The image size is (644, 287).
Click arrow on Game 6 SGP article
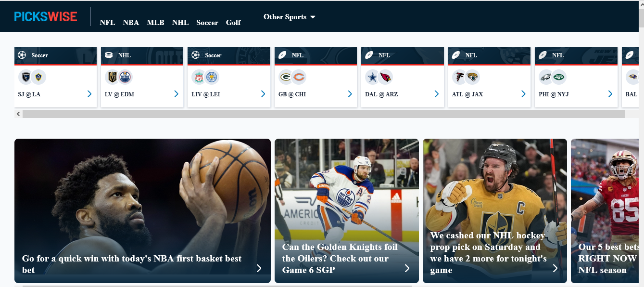407,268
